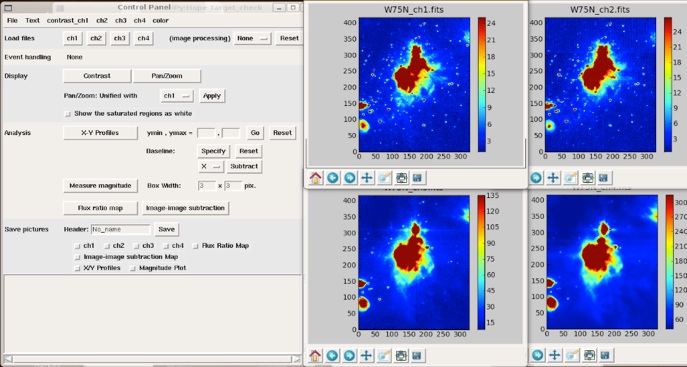The image size is (687, 367).
Task: Click Apply button next to ch1 dropdown
Action: point(212,96)
